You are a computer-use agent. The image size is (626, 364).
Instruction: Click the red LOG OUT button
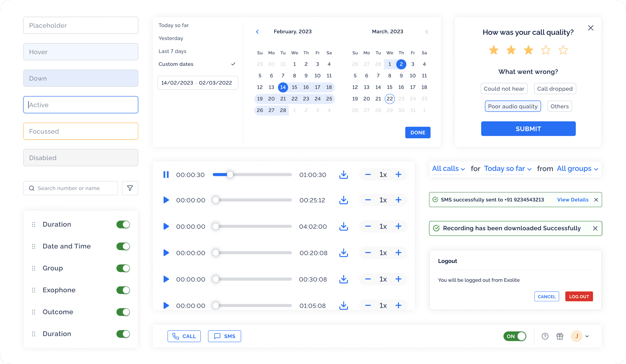(x=579, y=296)
